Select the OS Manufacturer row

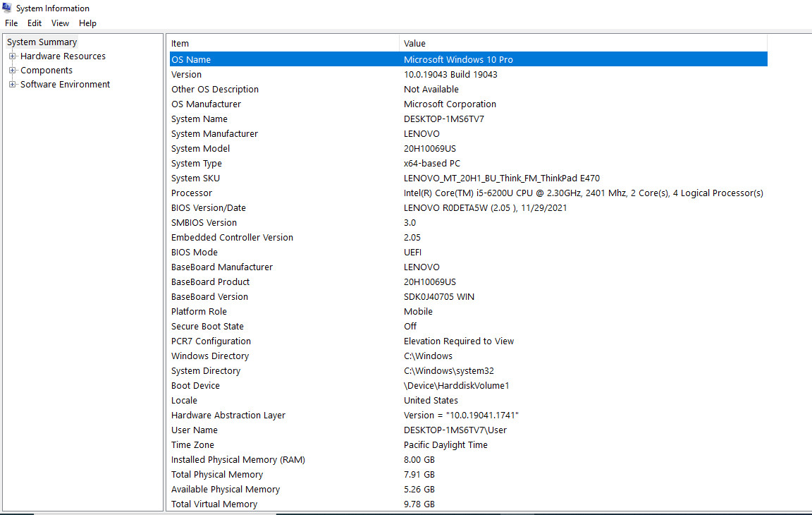pos(468,104)
